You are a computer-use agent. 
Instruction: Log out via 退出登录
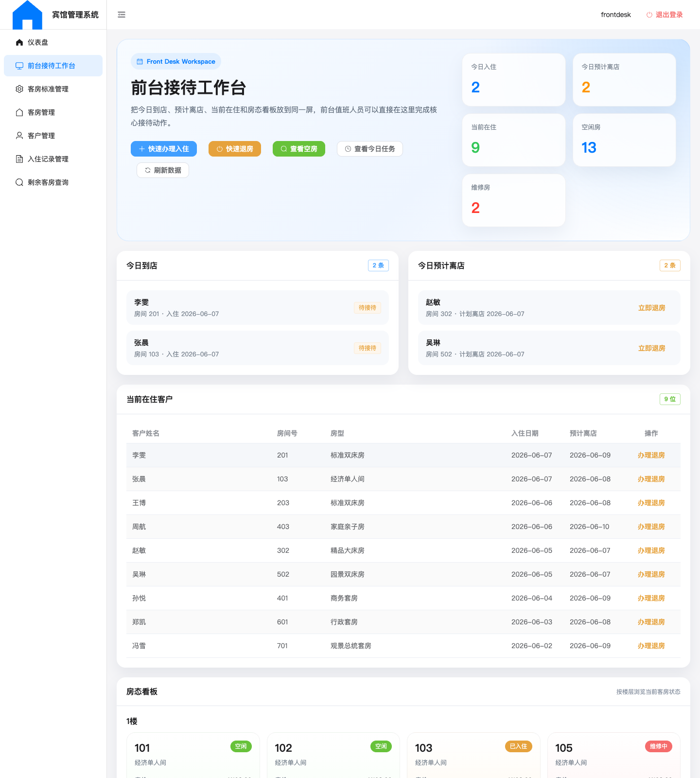[x=665, y=15]
